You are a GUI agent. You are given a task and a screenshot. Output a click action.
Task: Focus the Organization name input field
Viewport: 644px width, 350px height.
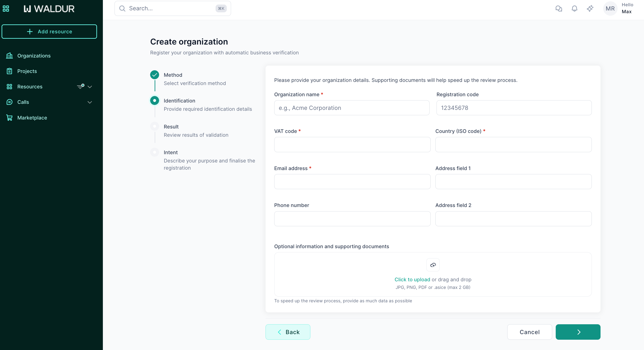[x=352, y=108]
